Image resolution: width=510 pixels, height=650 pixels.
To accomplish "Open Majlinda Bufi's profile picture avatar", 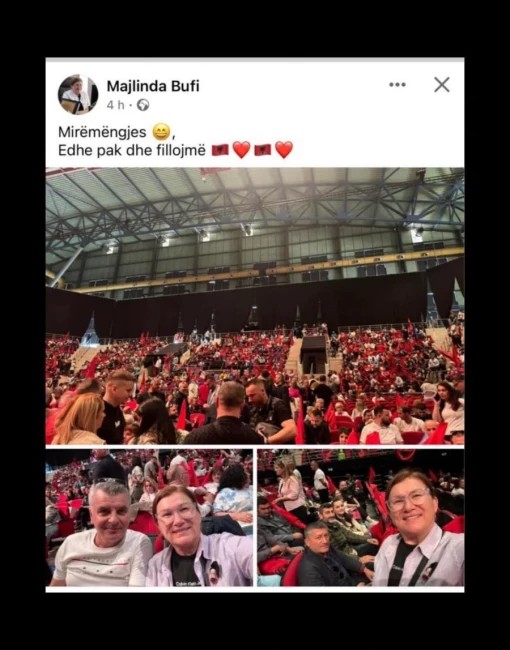I will pyautogui.click(x=78, y=94).
